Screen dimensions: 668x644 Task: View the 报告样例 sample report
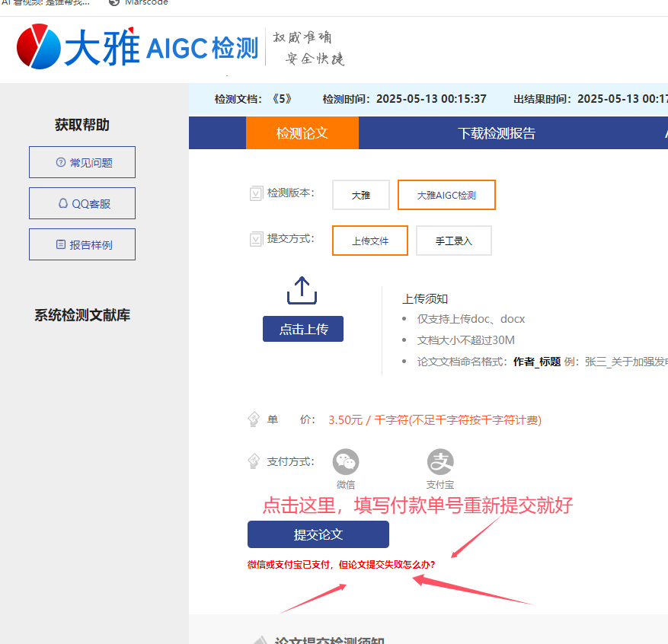pos(82,244)
